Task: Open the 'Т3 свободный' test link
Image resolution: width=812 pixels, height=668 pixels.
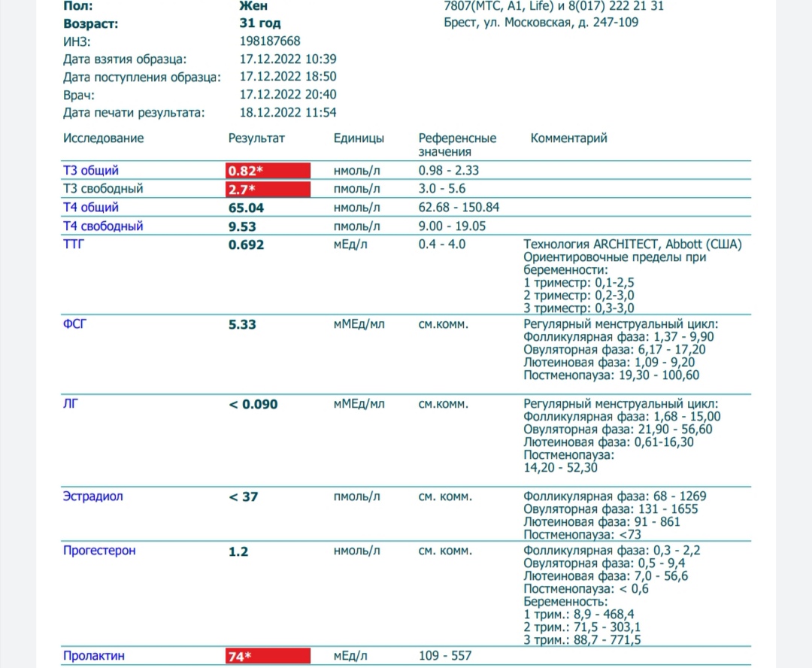Action: point(103,189)
